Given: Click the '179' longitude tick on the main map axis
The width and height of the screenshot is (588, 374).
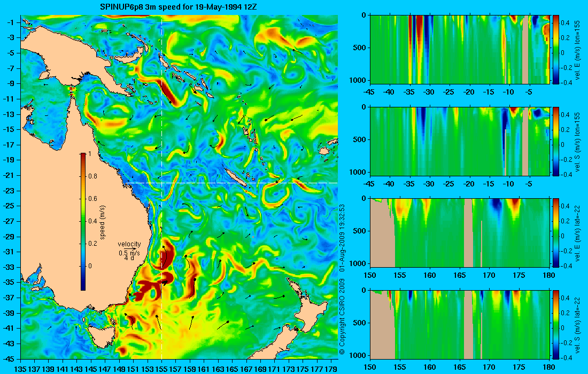Looking at the screenshot, I should (x=331, y=369).
